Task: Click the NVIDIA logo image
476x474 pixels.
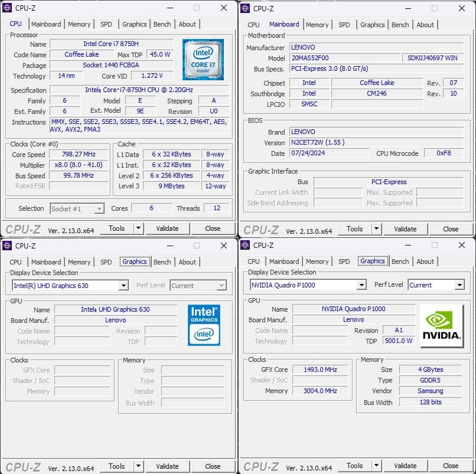Action: pos(441,325)
